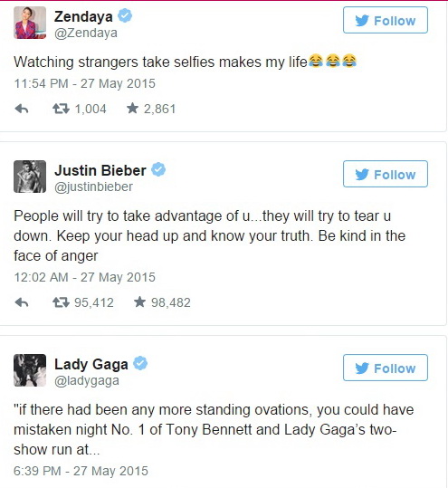
Task: Click Lady Gaga's verified badge
Action: pos(140,363)
